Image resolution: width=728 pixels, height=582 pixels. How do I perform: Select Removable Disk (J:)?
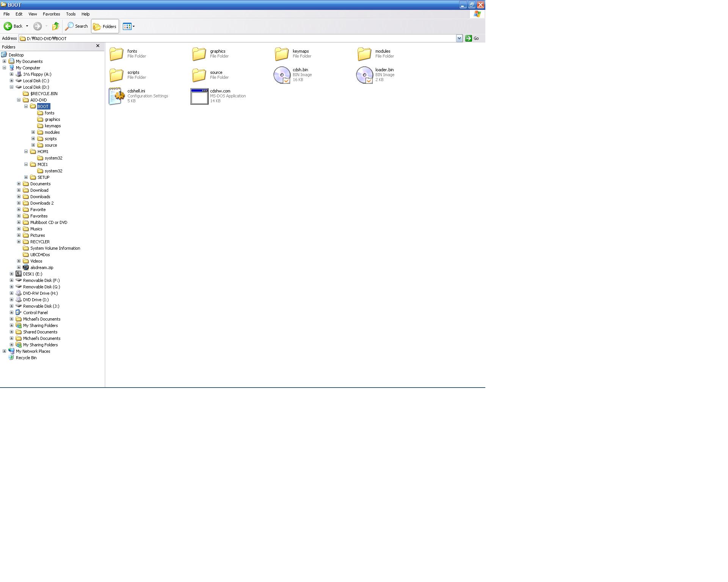[41, 306]
